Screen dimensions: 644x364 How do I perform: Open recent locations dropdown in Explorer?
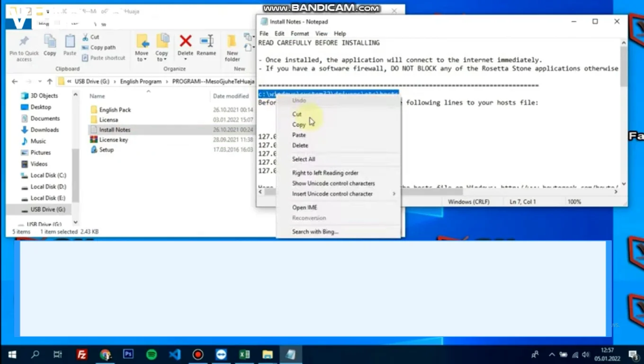pos(40,82)
